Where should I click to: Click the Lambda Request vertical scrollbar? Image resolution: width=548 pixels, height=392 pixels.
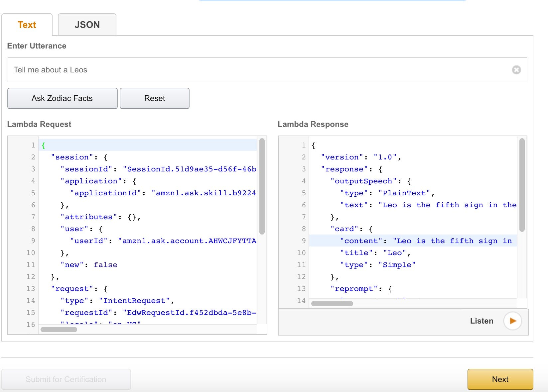(x=262, y=187)
